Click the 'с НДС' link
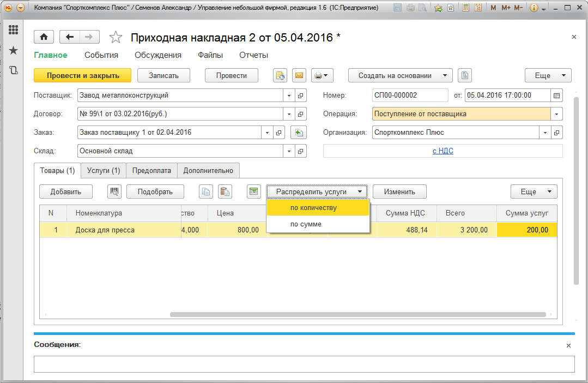This screenshot has width=588, height=383. coord(442,151)
